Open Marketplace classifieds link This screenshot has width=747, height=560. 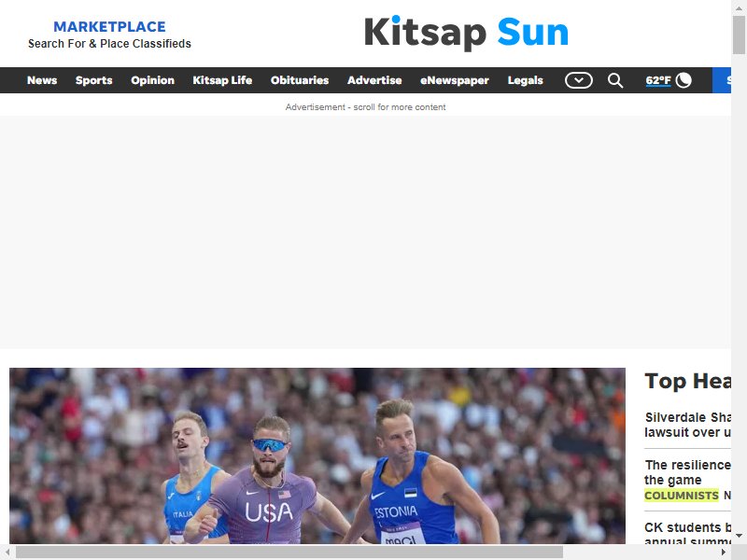pyautogui.click(x=109, y=35)
